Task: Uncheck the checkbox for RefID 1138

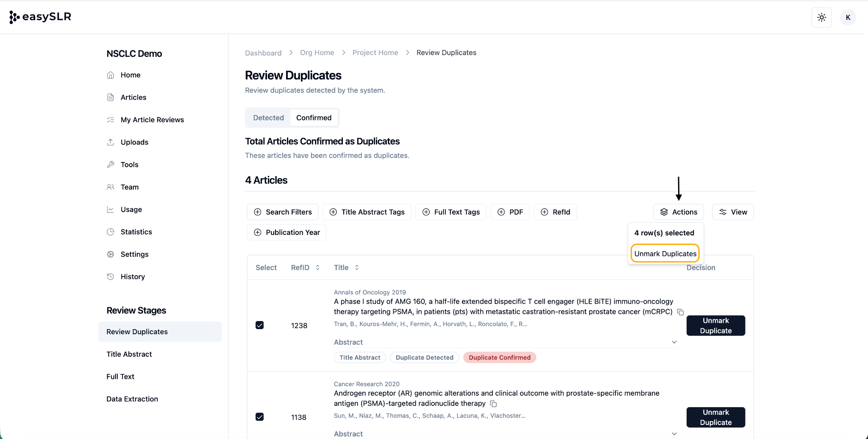Action: (x=260, y=417)
